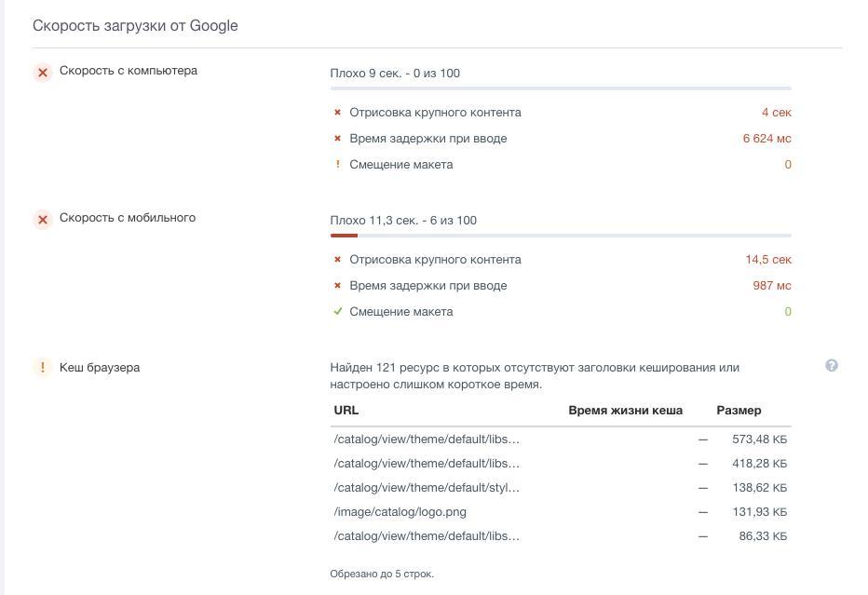This screenshot has width=868, height=595.
Task: Click the Время жизни кеша column header
Action: (x=625, y=411)
